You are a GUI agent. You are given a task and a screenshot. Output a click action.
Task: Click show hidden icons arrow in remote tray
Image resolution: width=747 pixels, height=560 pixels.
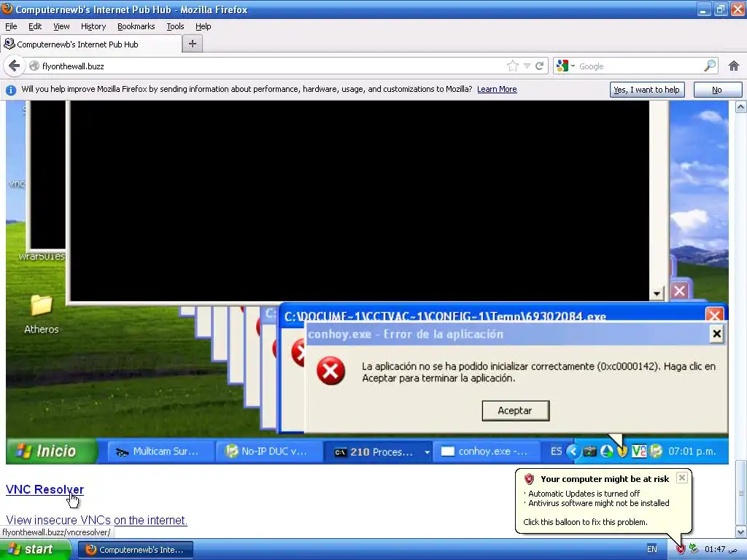pos(573,451)
